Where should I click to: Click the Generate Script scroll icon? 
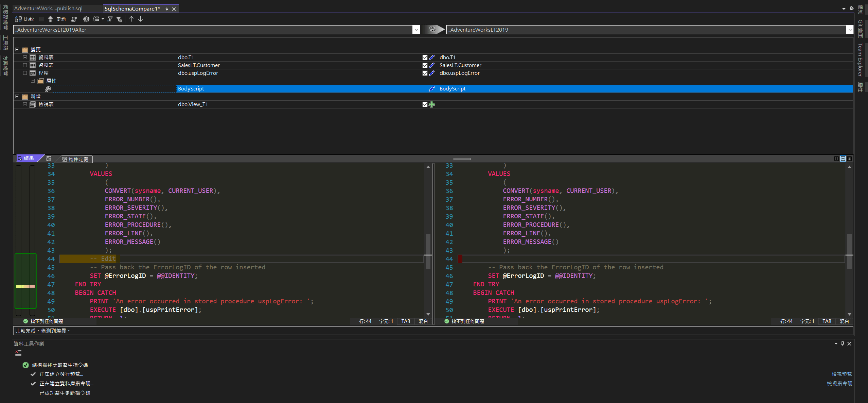74,19
